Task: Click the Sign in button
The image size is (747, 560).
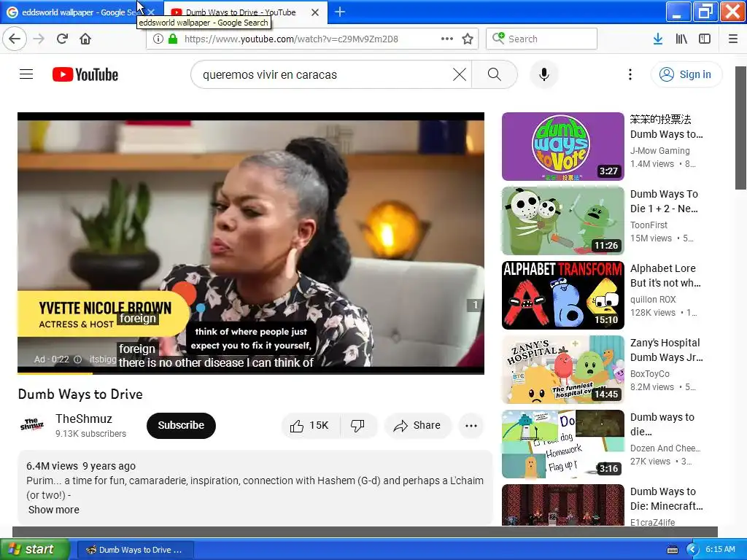Action: click(686, 74)
